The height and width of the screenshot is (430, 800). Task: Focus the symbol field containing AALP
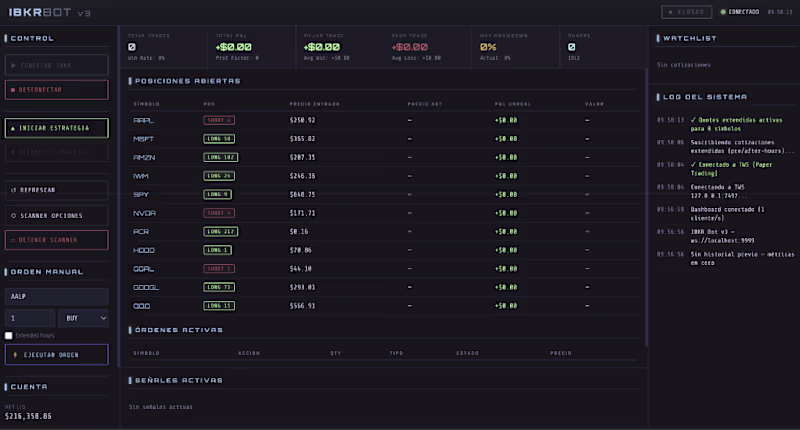pos(57,296)
